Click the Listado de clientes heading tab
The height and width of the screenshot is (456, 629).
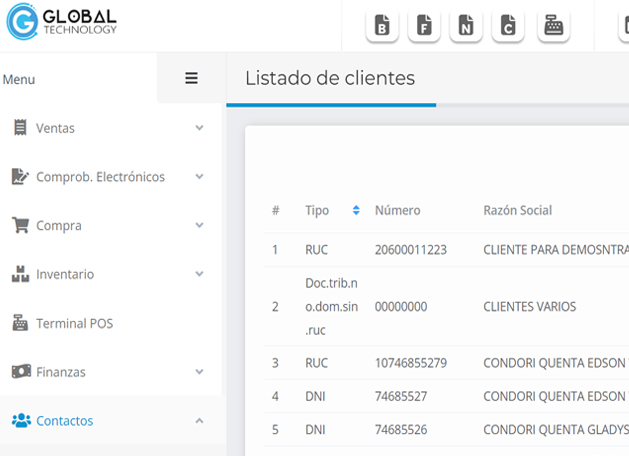click(330, 78)
